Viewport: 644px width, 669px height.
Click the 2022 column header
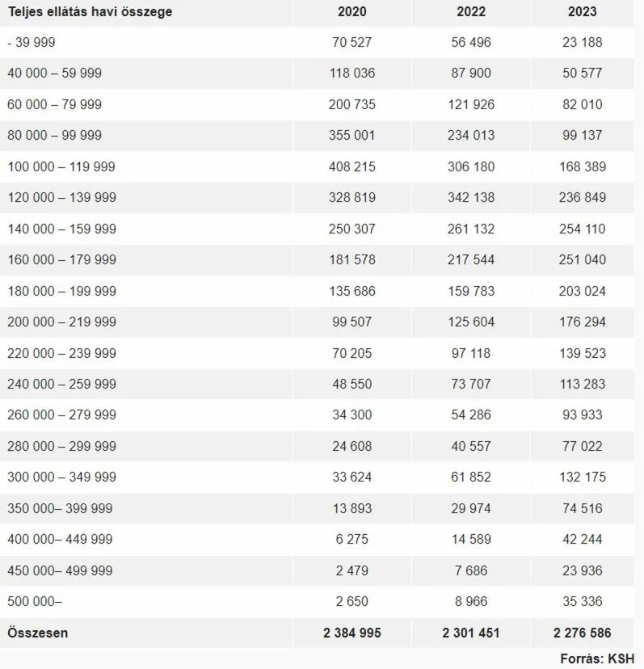click(x=471, y=11)
